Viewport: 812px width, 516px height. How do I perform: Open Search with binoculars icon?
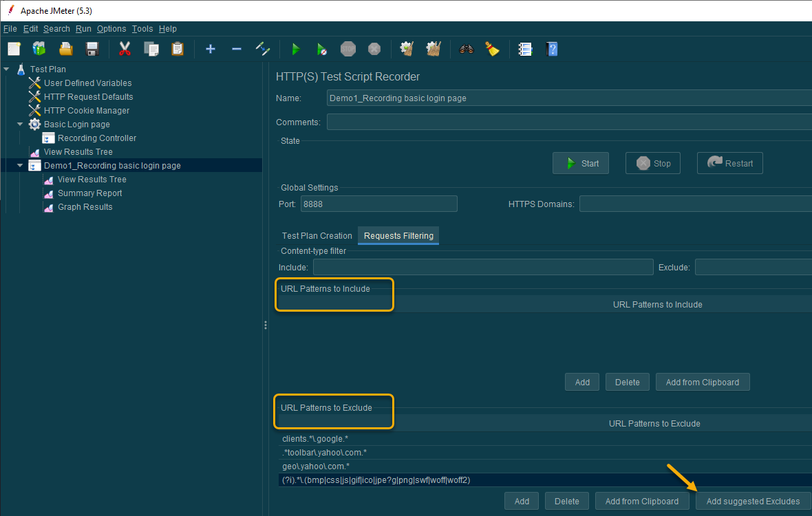coord(467,49)
